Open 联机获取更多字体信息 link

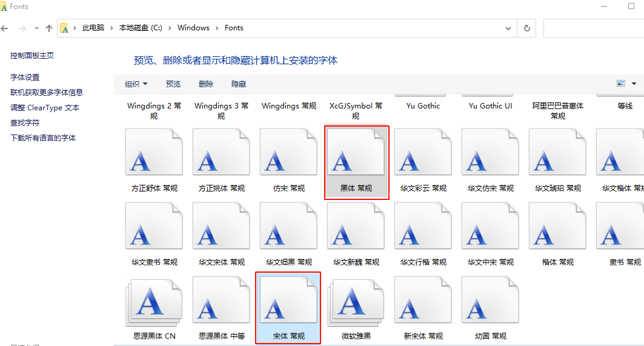click(47, 93)
